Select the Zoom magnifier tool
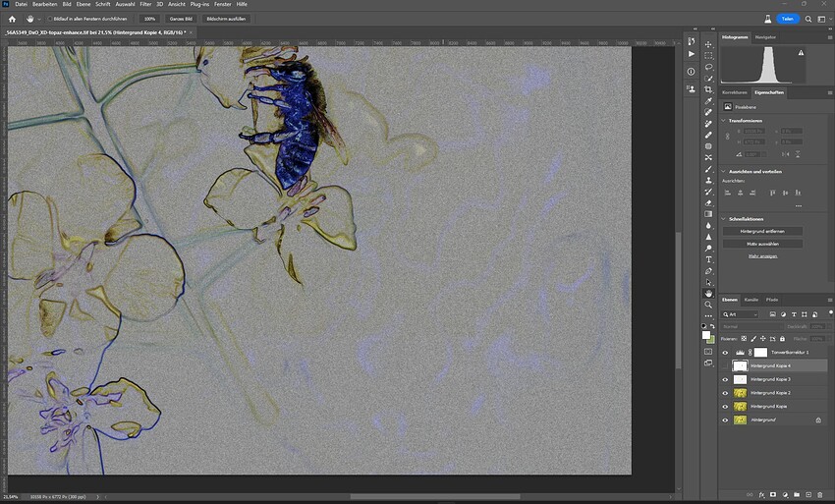Screen dimensions: 835x504 pyautogui.click(x=708, y=305)
